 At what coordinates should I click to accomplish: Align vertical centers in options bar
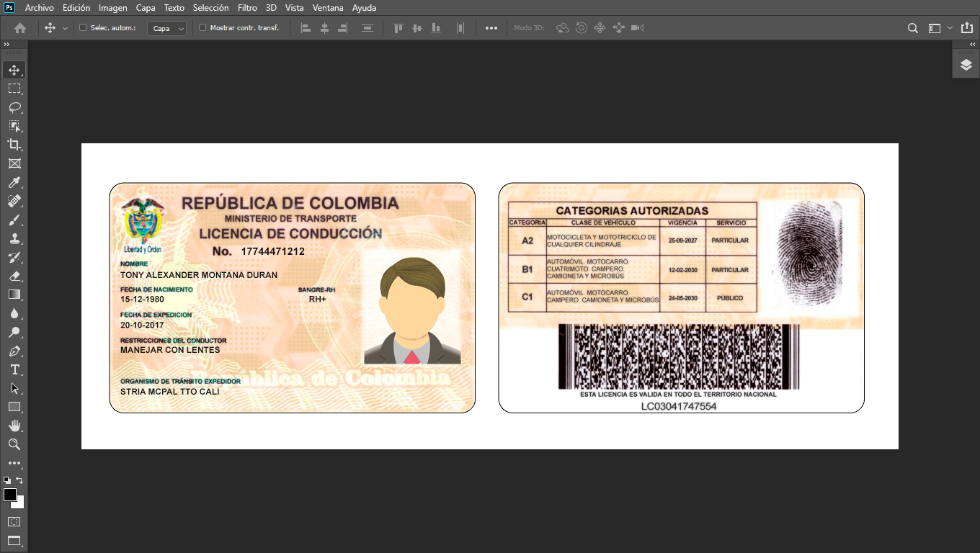coord(416,28)
